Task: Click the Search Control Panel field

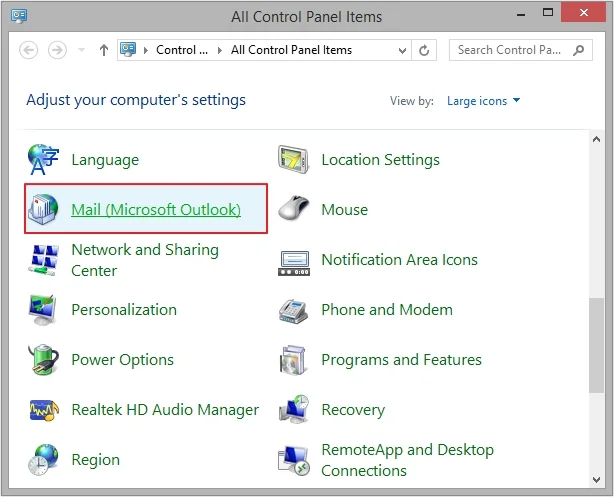Action: (x=520, y=50)
